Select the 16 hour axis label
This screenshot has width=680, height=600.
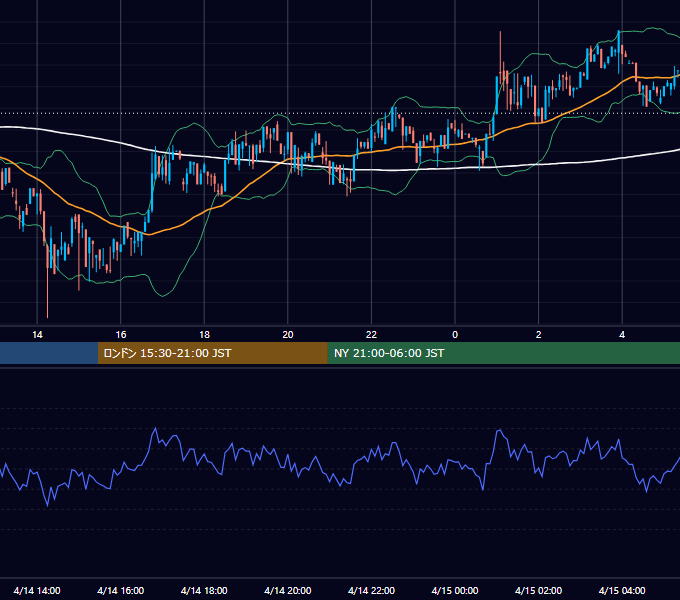(x=121, y=335)
